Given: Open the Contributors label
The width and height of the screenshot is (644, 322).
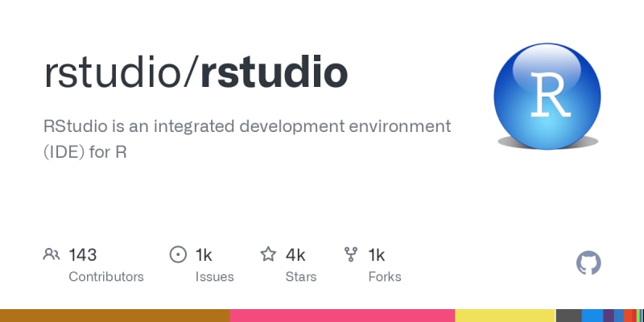Looking at the screenshot, I should click(106, 277).
